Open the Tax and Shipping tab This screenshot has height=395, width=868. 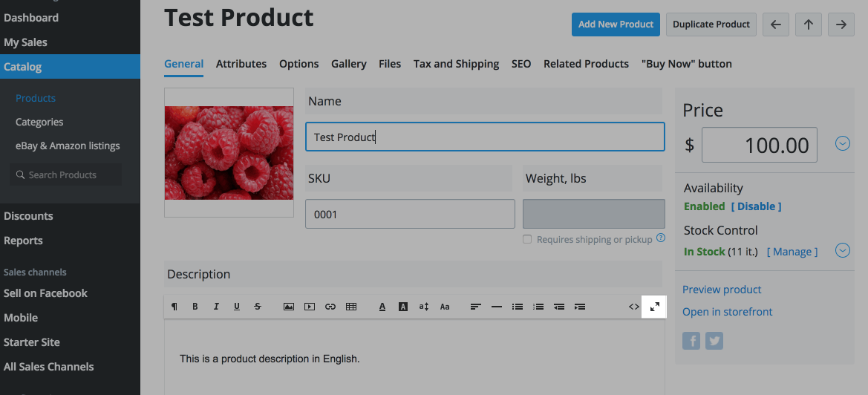pos(456,64)
